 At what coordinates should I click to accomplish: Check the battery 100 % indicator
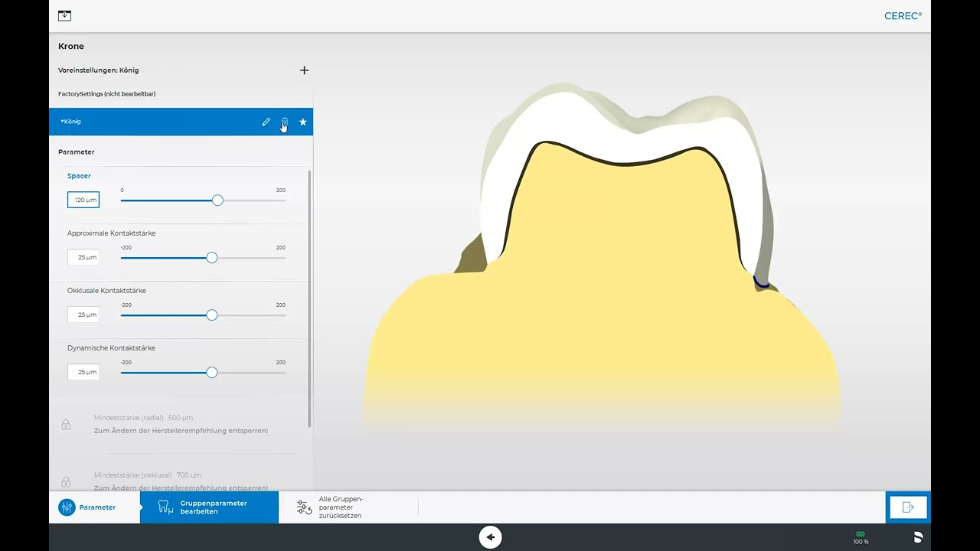point(861,537)
